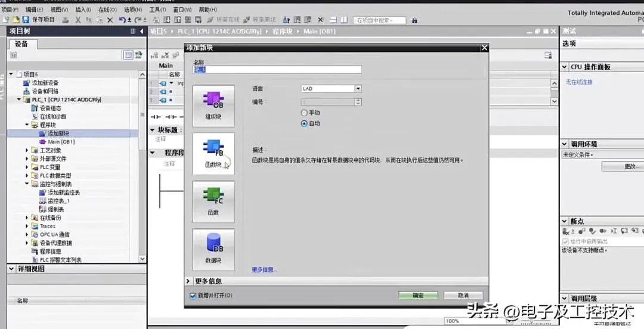644x329 pixels.
Task: Open the 编辑(E) menu
Action: point(33,10)
